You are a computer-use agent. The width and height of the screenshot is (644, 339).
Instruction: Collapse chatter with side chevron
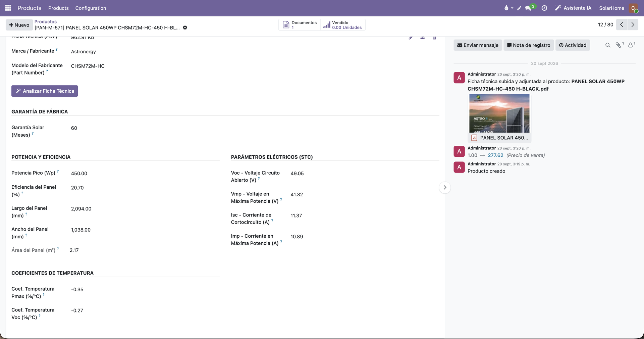[x=445, y=187]
